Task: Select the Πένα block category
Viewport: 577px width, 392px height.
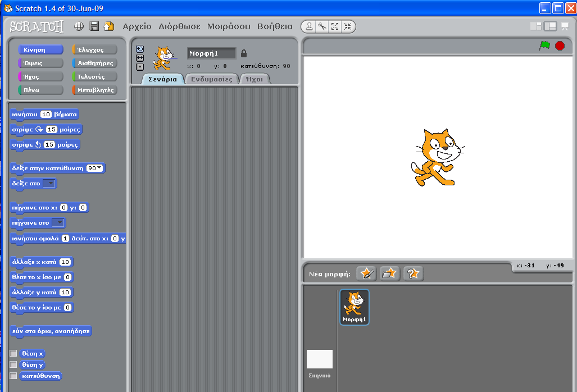Action: point(40,90)
